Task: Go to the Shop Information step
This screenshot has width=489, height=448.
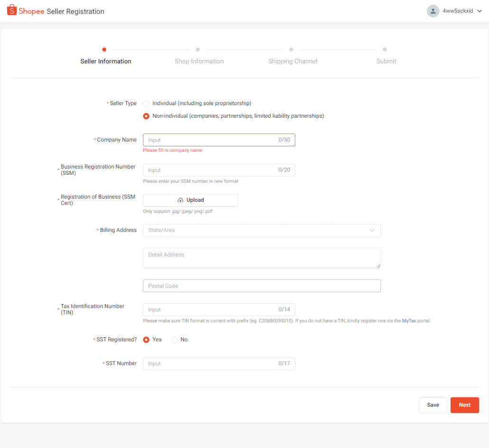Action: point(199,61)
